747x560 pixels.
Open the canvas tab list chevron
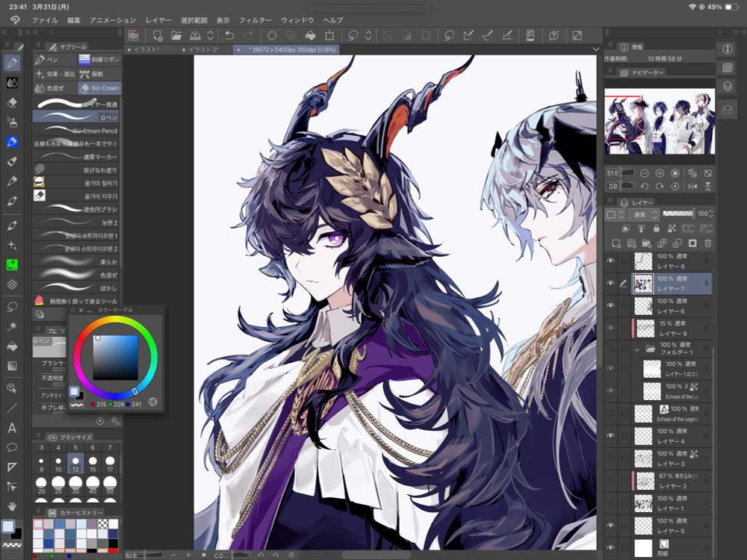595,49
